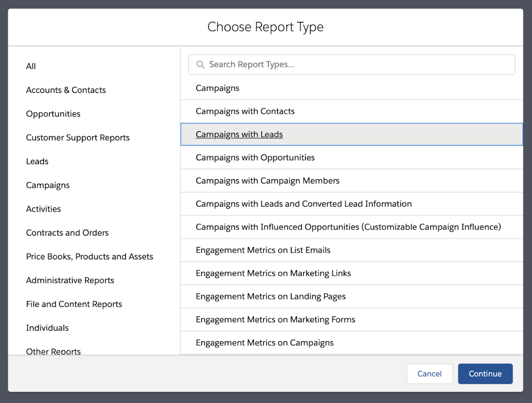Image resolution: width=532 pixels, height=403 pixels.
Task: Choose the Campaigns report type
Action: 352,88
